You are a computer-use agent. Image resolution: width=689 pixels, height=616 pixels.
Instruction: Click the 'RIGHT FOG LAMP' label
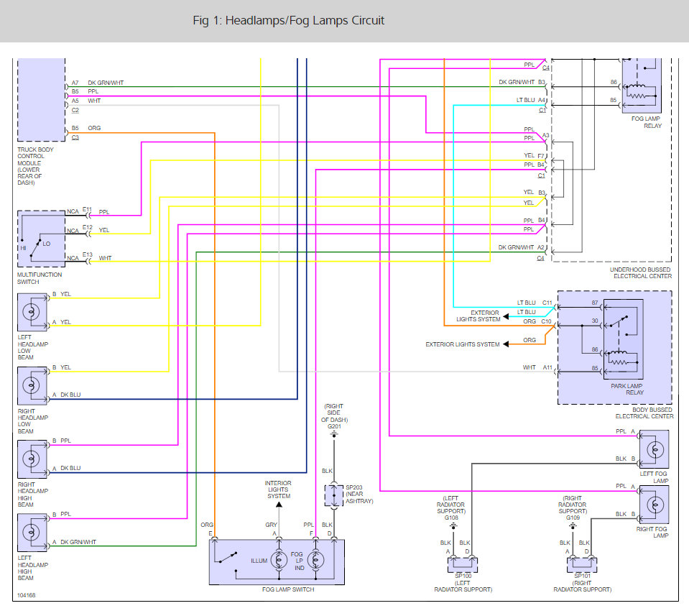tap(652, 532)
